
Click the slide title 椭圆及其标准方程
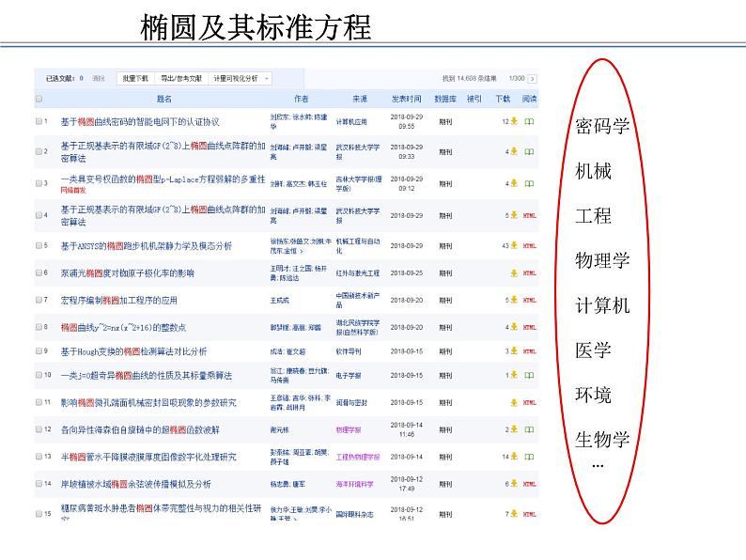tap(256, 27)
